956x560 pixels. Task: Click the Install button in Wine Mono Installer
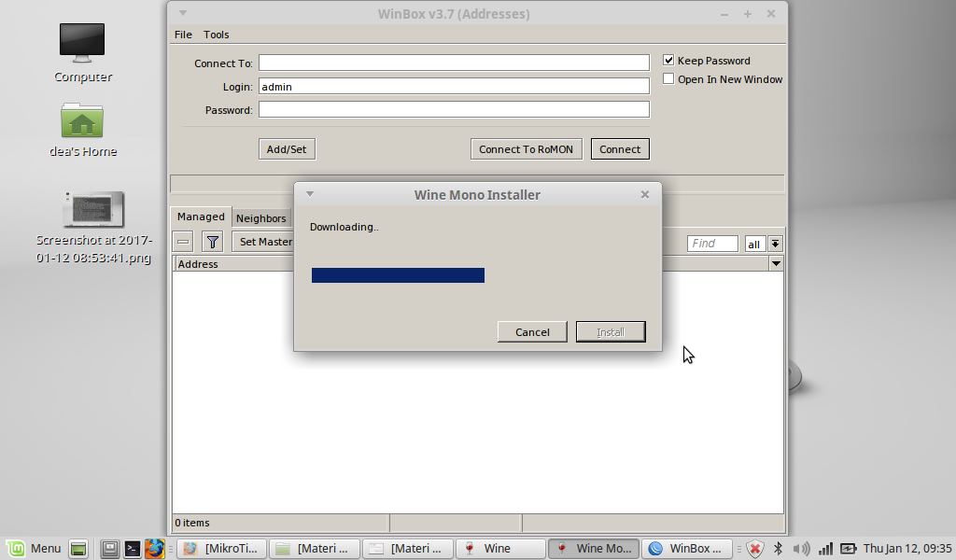click(611, 332)
